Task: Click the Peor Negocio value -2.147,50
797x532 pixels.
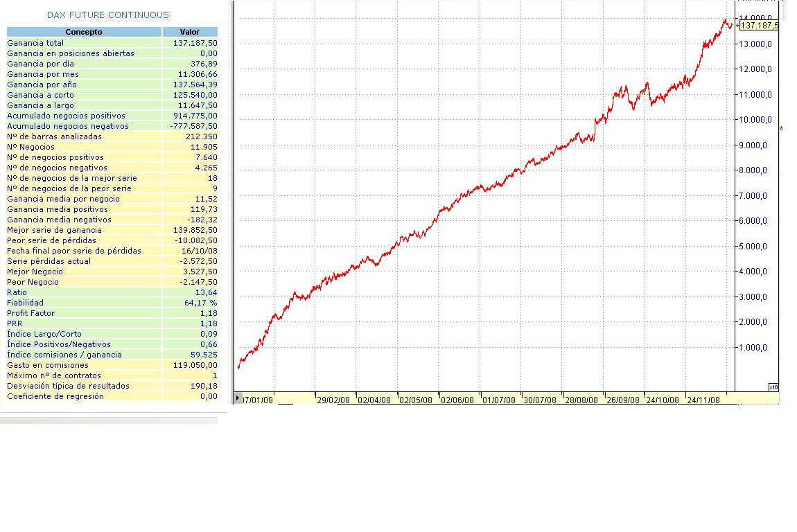Action: coord(199,282)
